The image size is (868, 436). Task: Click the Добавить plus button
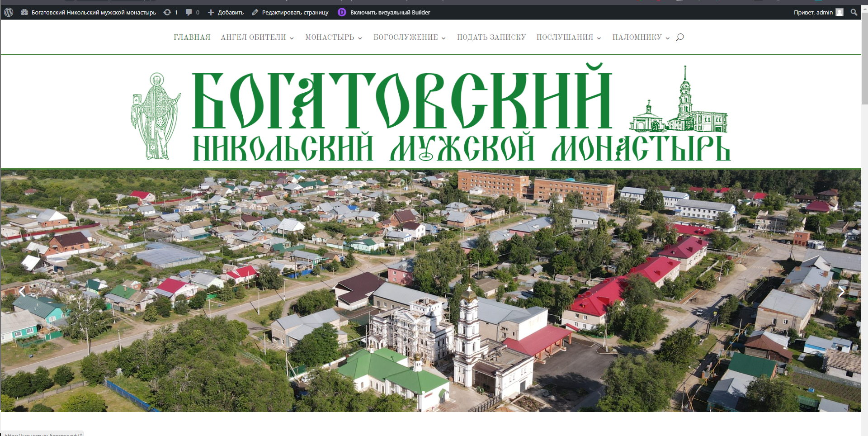[226, 13]
